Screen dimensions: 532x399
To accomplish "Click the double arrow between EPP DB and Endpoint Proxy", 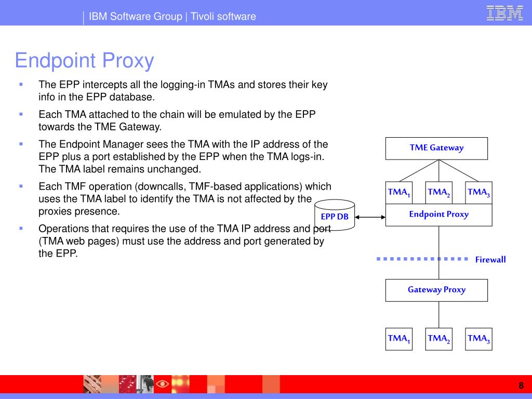I will pos(370,217).
